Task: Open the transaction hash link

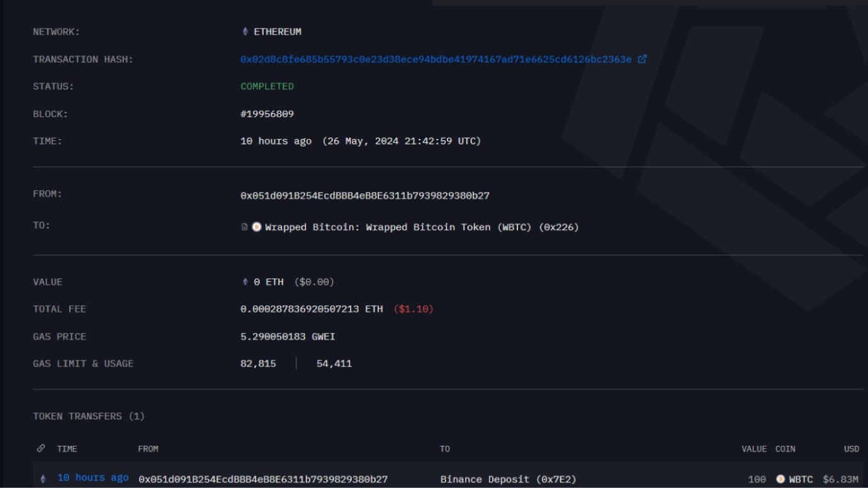Action: click(x=436, y=59)
